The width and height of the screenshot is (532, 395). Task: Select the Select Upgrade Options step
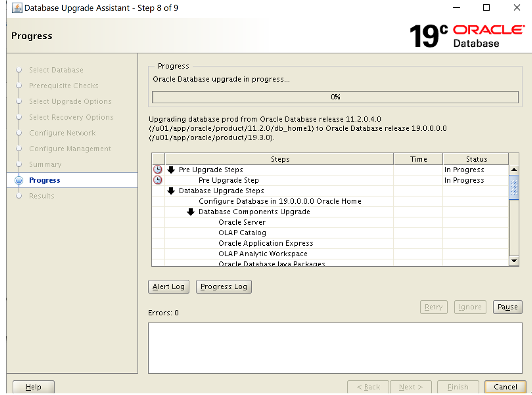(70, 101)
